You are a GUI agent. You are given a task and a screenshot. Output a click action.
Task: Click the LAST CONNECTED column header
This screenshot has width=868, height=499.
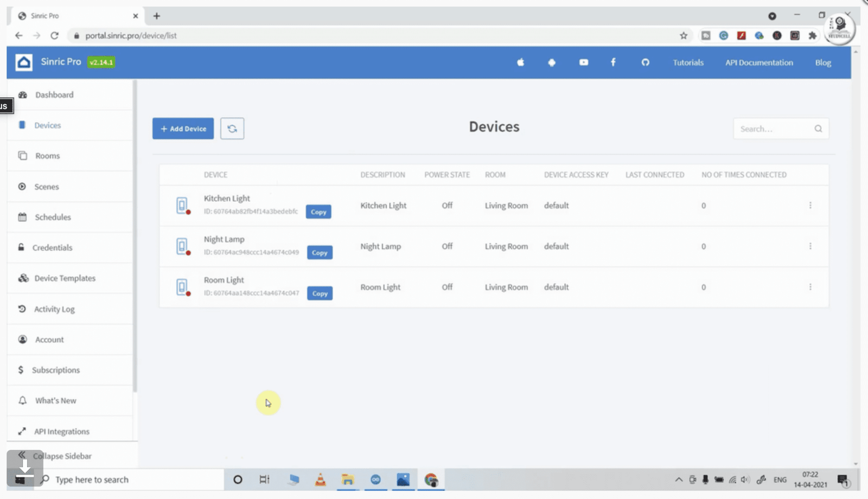655,175
